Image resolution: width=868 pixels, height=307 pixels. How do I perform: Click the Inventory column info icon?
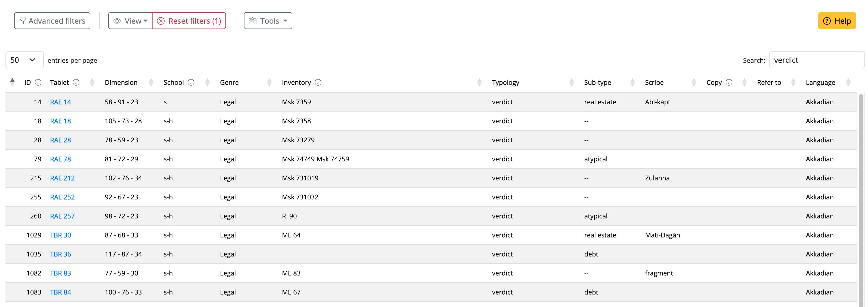(318, 83)
